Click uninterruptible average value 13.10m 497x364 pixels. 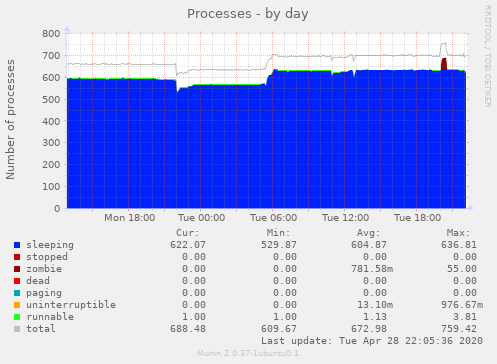(x=375, y=305)
